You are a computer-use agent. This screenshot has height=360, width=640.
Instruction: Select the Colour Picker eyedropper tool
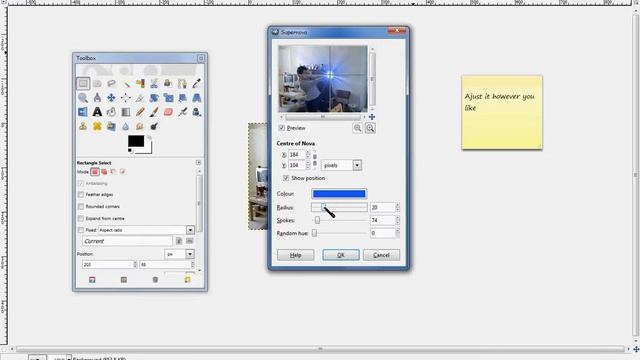[196, 84]
